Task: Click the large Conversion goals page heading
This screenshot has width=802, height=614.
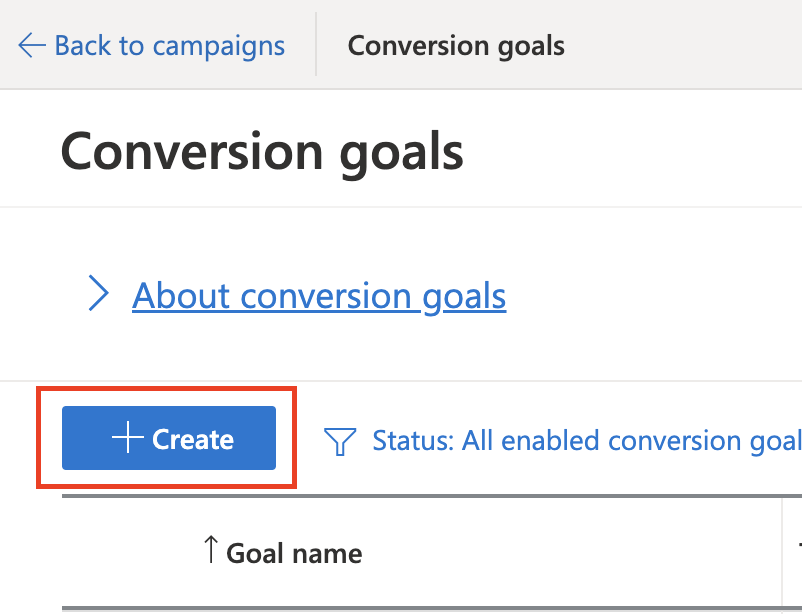Action: click(x=262, y=152)
